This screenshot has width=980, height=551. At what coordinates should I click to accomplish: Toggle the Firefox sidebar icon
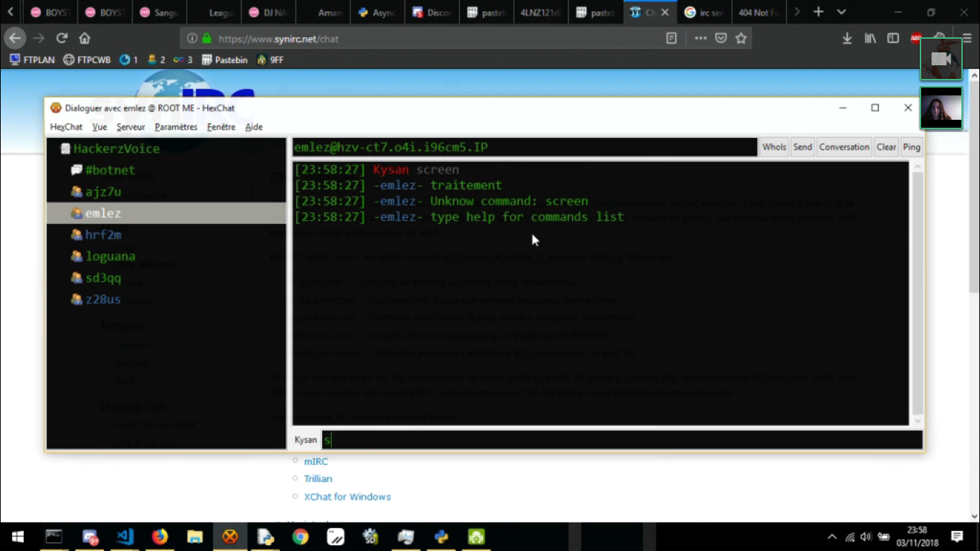pos(893,39)
